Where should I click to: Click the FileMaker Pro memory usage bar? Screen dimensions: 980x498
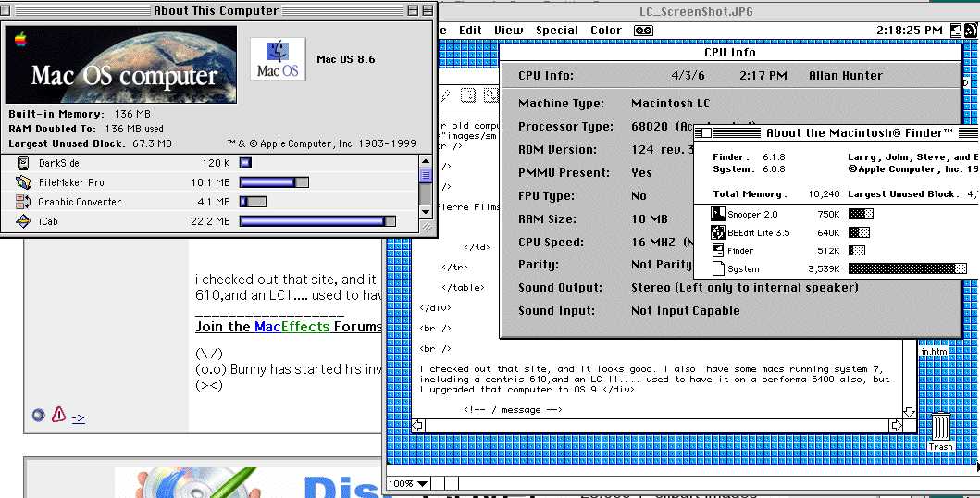pyautogui.click(x=274, y=182)
